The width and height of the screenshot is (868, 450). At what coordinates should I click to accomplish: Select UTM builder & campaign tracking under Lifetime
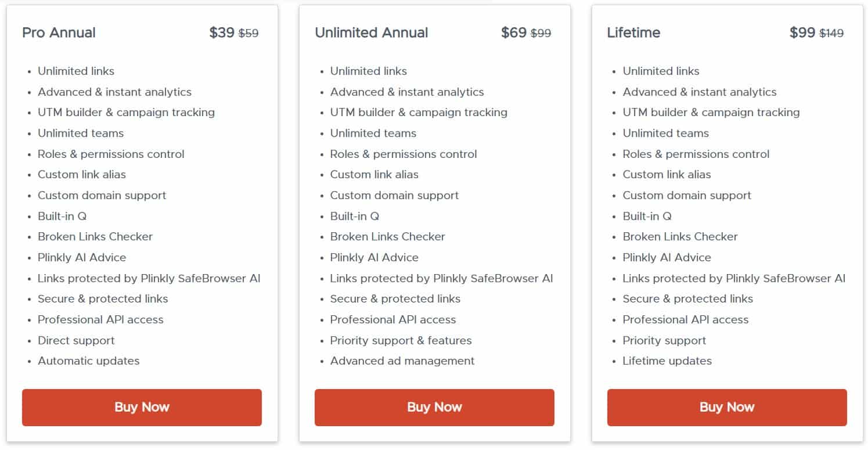pyautogui.click(x=711, y=113)
